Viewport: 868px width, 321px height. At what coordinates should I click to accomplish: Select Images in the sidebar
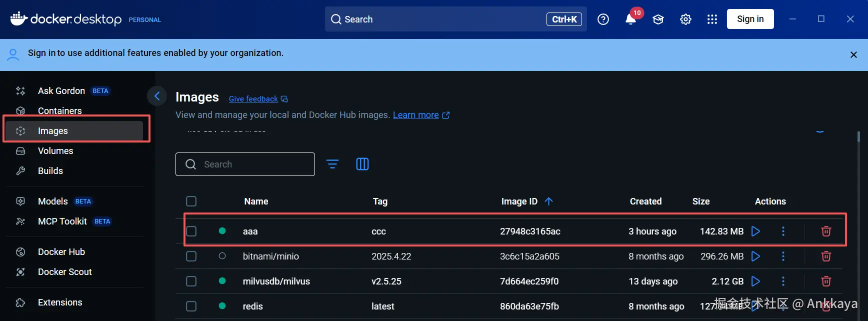tap(75, 131)
